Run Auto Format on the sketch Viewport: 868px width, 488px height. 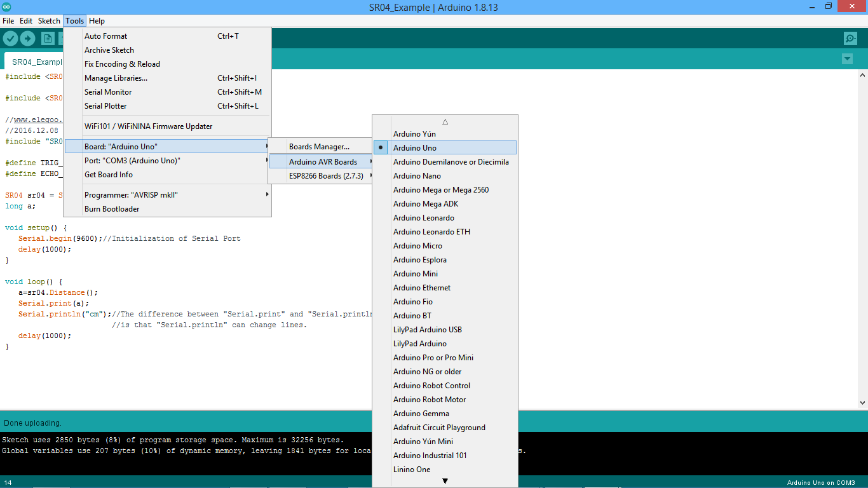coord(105,36)
